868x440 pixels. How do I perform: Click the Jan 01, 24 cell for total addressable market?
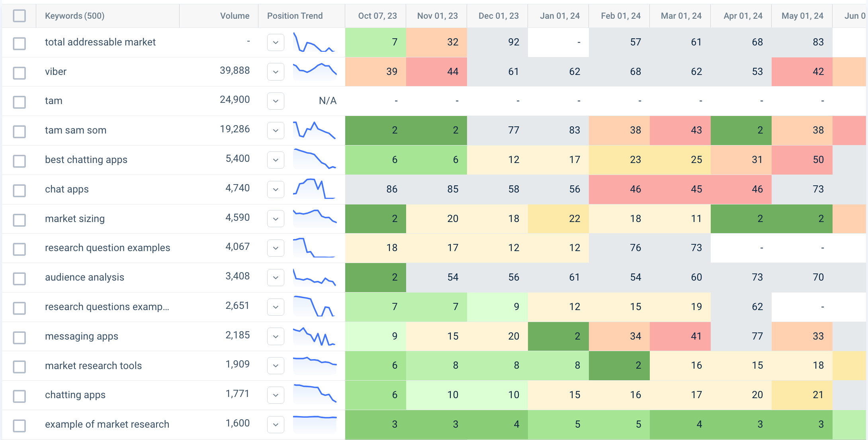pyautogui.click(x=559, y=43)
